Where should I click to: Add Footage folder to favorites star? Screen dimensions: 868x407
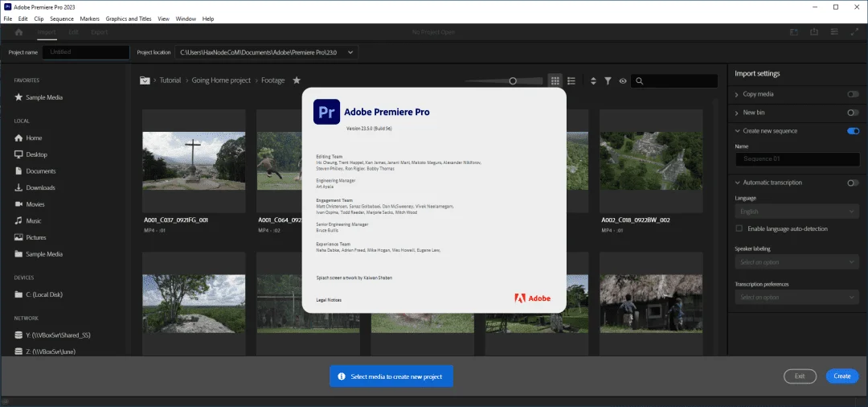[297, 80]
